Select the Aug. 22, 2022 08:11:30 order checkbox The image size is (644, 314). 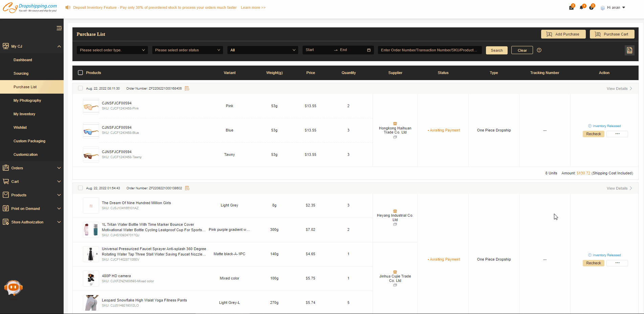81,88
